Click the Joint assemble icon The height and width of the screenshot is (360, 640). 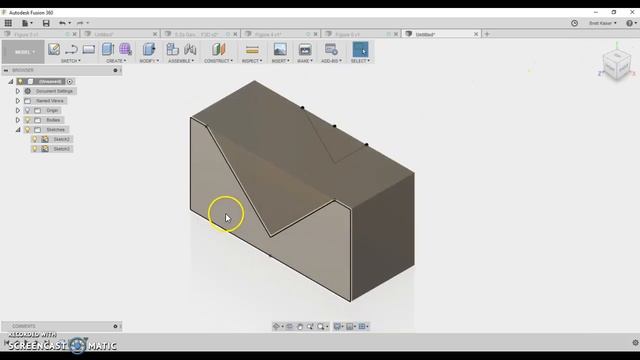pos(190,49)
